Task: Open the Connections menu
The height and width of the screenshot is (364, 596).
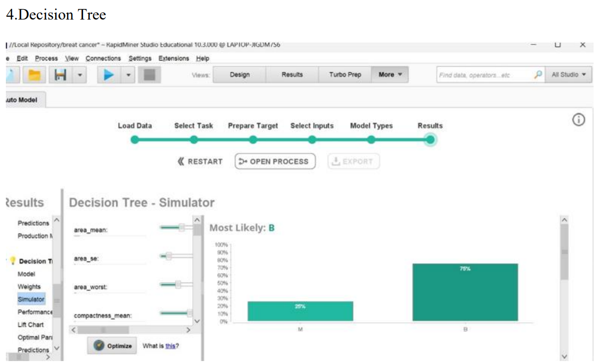Action: coord(103,58)
